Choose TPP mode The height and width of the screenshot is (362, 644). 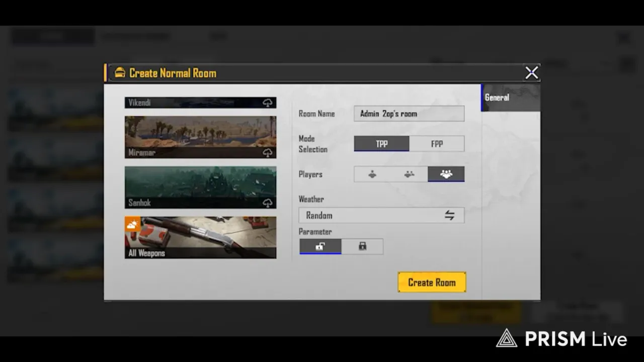point(382,144)
